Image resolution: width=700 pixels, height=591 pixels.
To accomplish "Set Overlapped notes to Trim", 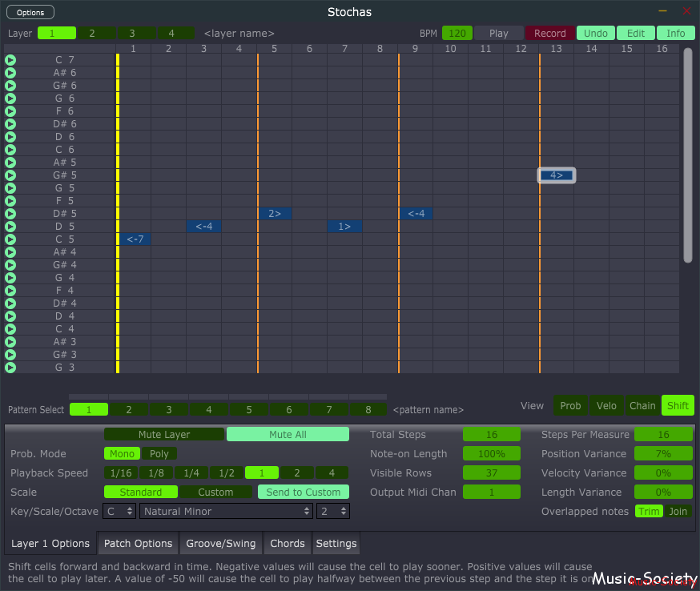I will point(649,512).
